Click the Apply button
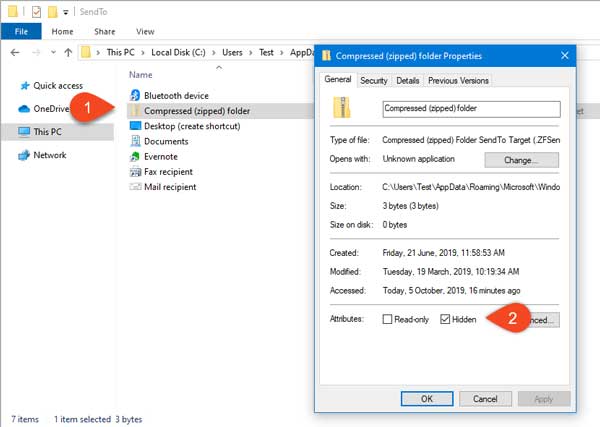 tap(544, 399)
